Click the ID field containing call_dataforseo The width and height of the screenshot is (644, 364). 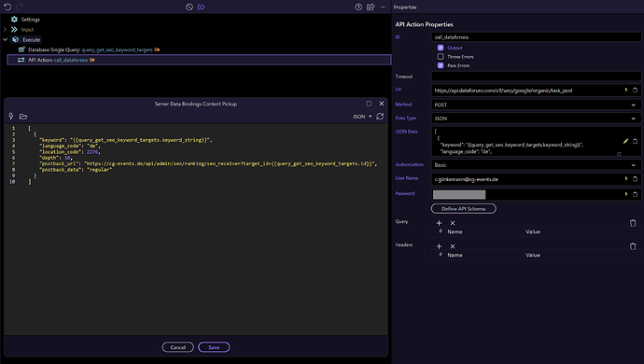536,37
